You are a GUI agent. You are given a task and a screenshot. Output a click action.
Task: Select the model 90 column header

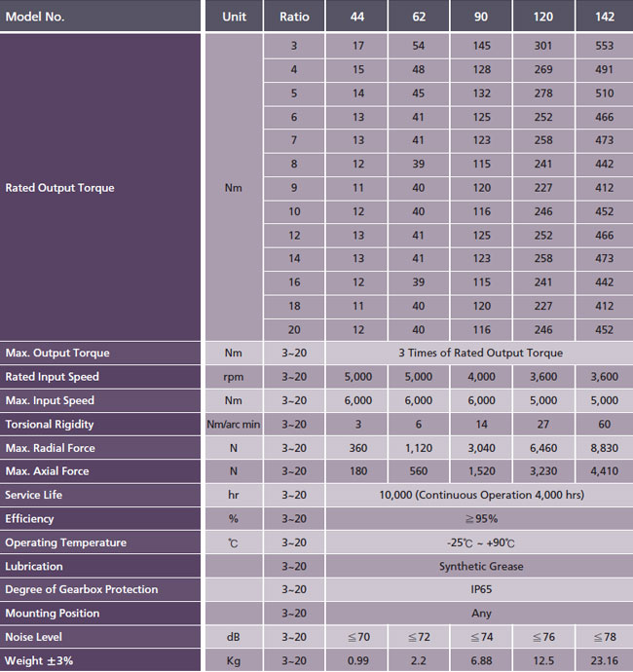click(x=481, y=16)
